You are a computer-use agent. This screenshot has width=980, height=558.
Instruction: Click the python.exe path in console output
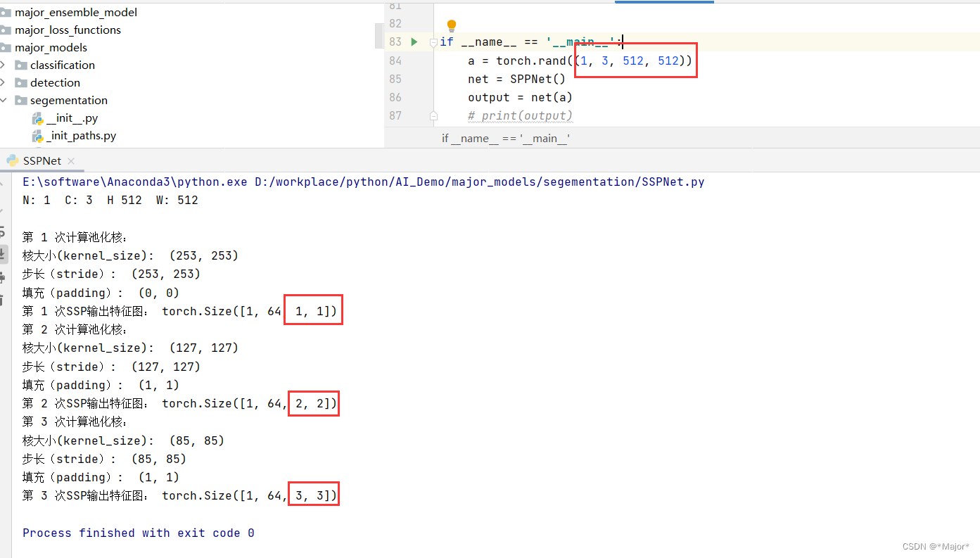(135, 182)
